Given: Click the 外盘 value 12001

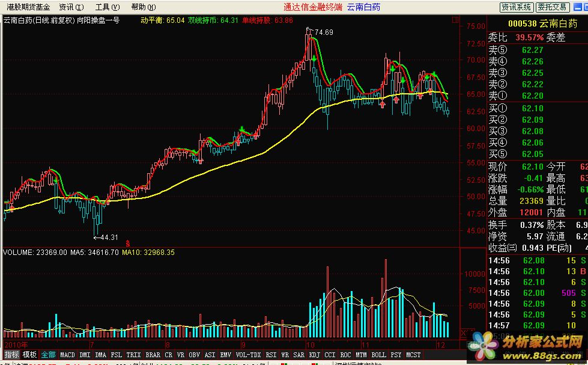Looking at the screenshot, I should click(532, 212).
